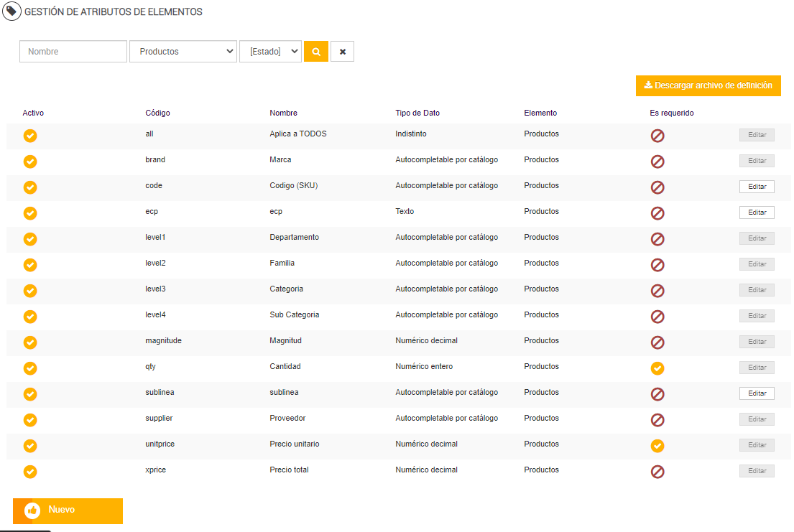Viewport: 794px width, 532px height.
Task: Click the Tipo de Dato column header
Action: pos(417,113)
